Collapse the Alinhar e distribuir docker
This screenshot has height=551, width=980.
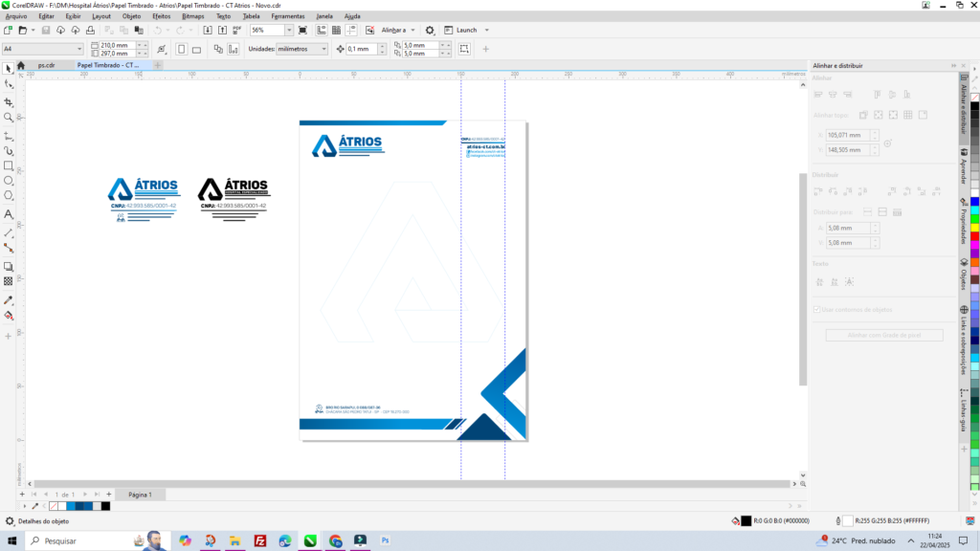click(x=954, y=66)
